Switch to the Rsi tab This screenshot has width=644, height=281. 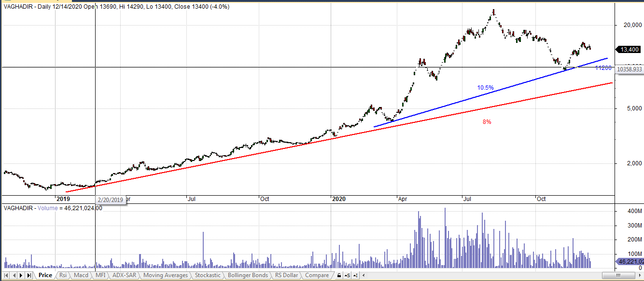pyautogui.click(x=63, y=275)
